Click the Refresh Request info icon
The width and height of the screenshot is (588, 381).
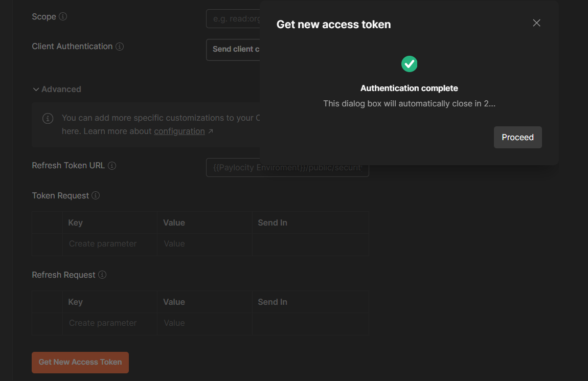102,275
